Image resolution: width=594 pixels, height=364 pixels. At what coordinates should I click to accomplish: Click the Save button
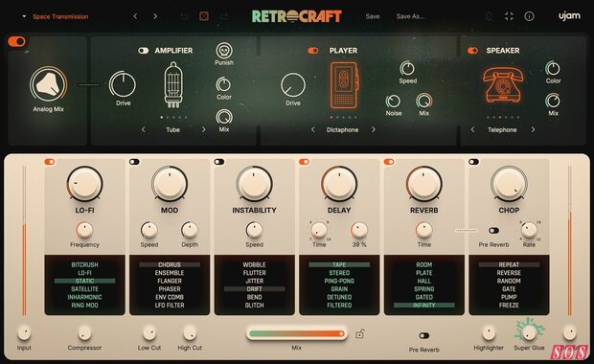(373, 16)
